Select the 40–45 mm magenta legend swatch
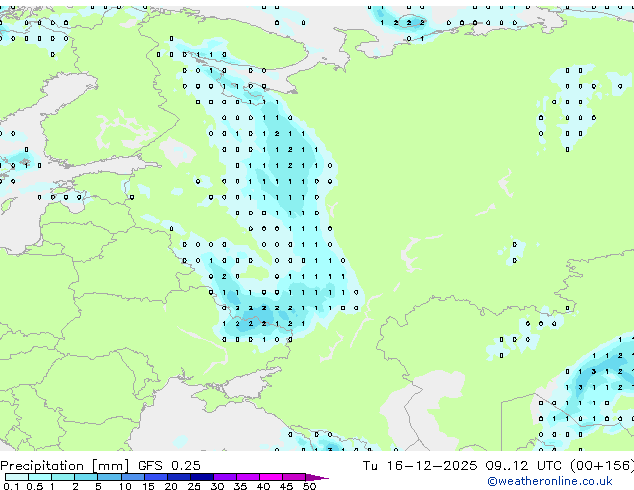Image resolution: width=634 pixels, height=490 pixels. pos(271,477)
